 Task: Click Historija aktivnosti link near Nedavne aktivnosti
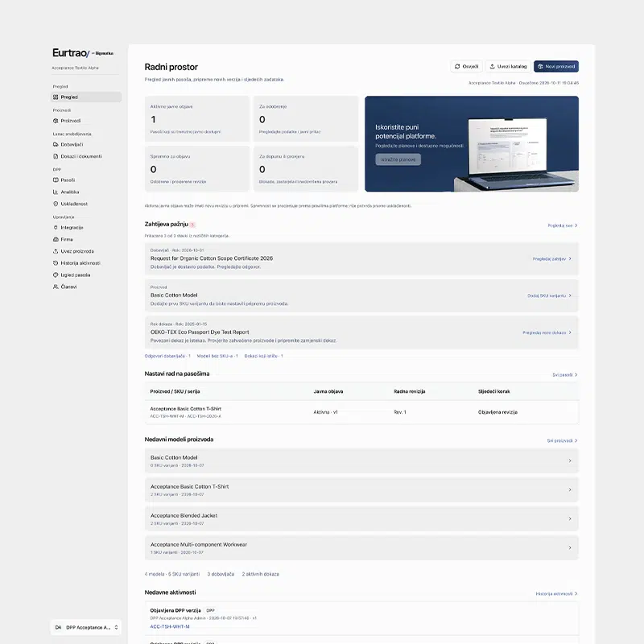coord(556,594)
